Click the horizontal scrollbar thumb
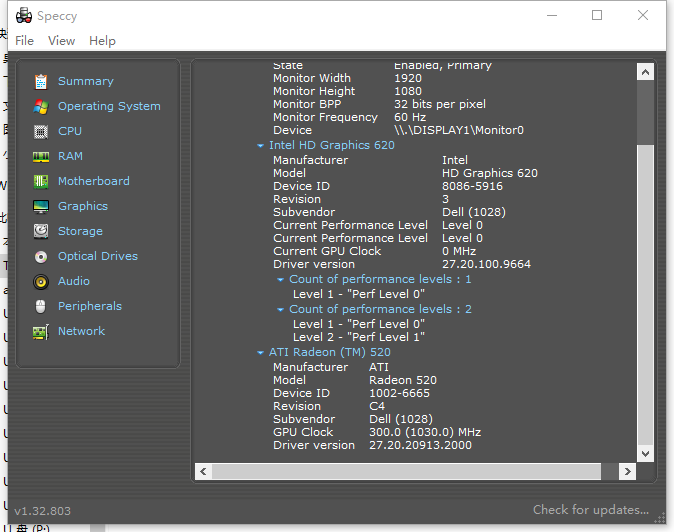The width and height of the screenshot is (674, 532). tap(406, 471)
